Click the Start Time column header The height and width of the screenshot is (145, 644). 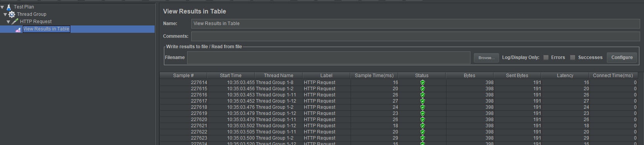point(231,76)
